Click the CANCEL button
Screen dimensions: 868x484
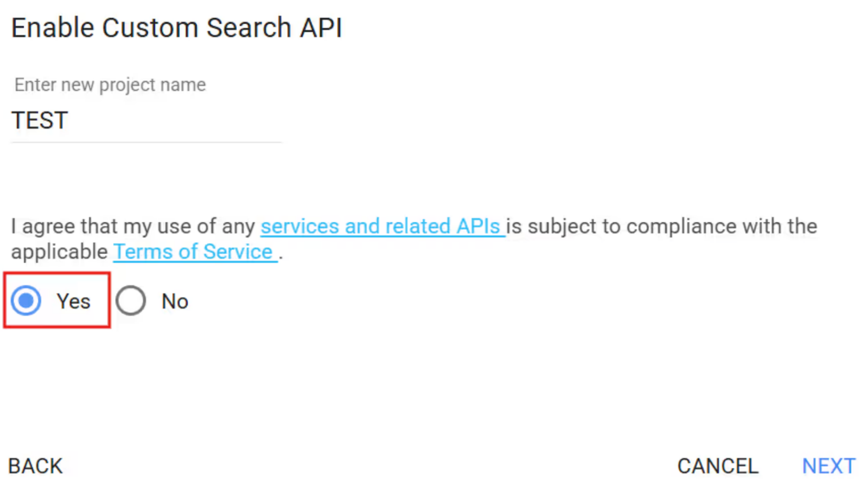(717, 466)
